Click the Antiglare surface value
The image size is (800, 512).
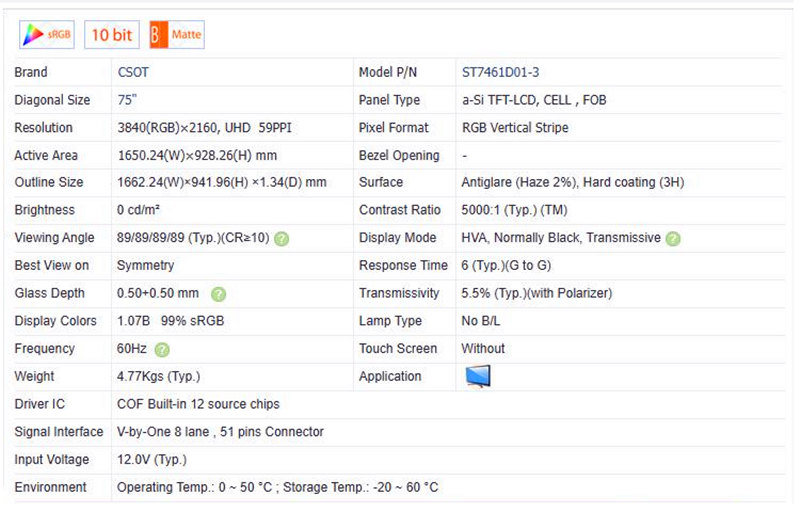point(572,183)
